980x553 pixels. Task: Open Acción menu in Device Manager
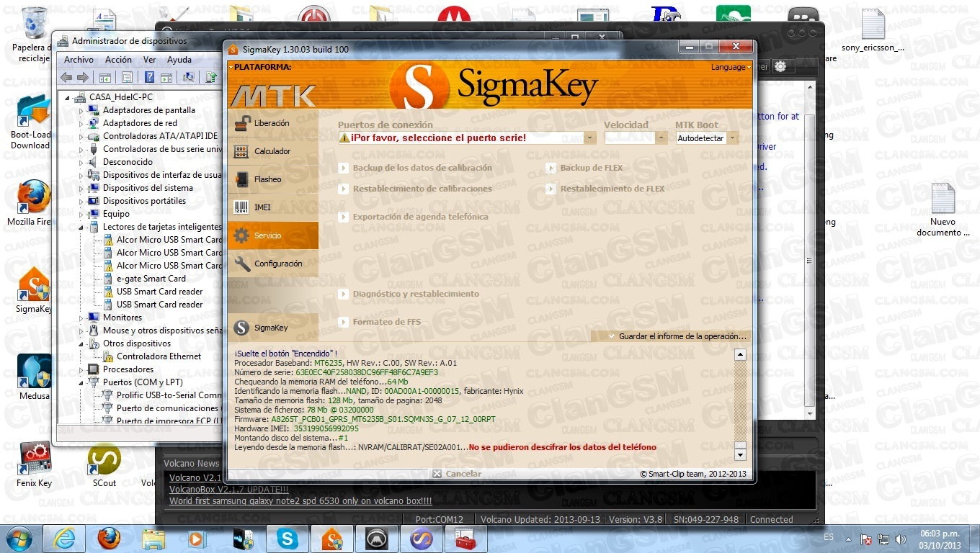coord(118,60)
